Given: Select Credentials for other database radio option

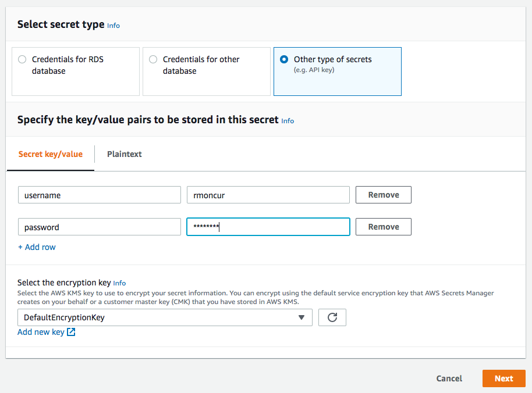Looking at the screenshot, I should point(153,59).
